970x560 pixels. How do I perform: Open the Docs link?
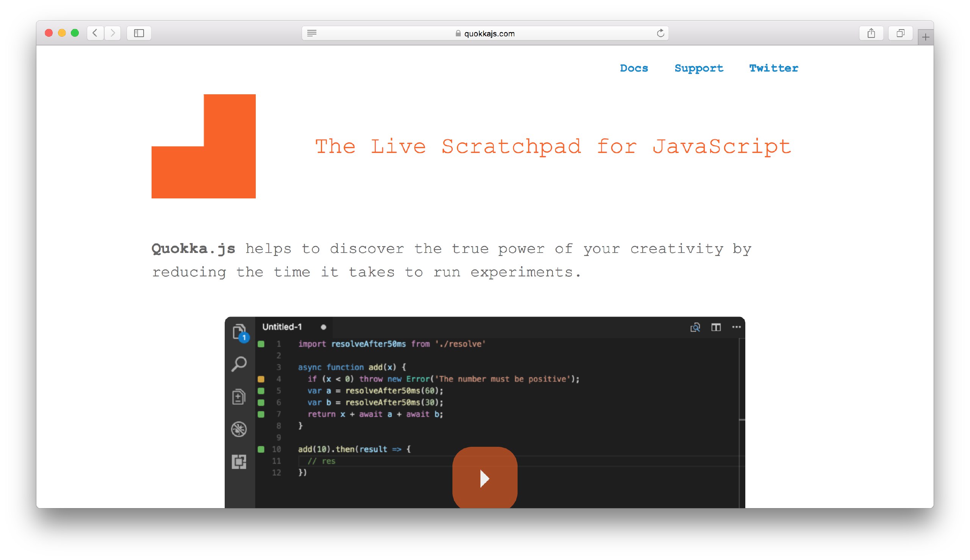[634, 68]
